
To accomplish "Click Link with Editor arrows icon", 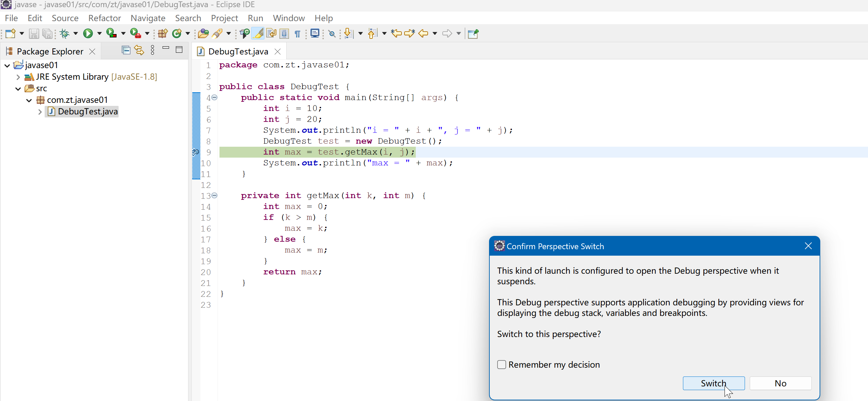I will (139, 51).
